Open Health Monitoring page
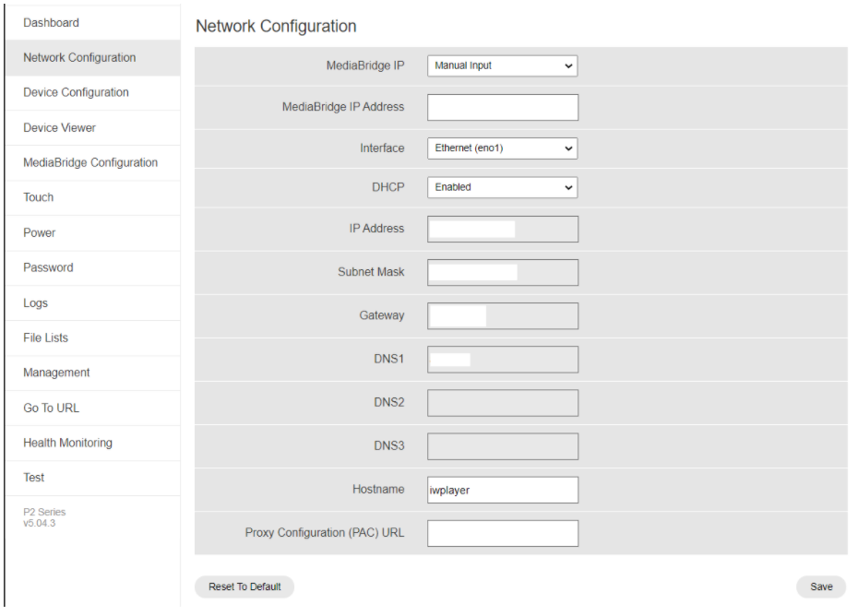 [93, 443]
